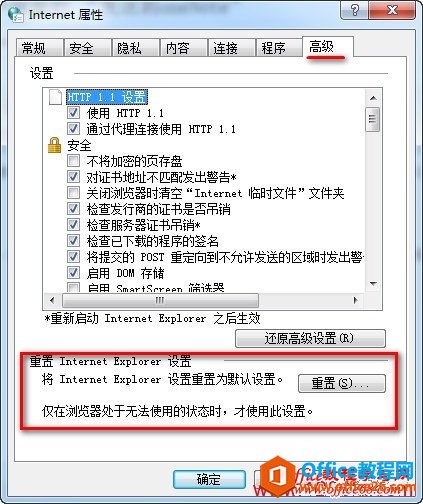Check 关闭浏览器时清空 Internet 临时文件 option
423x504 pixels.
pyautogui.click(x=73, y=193)
